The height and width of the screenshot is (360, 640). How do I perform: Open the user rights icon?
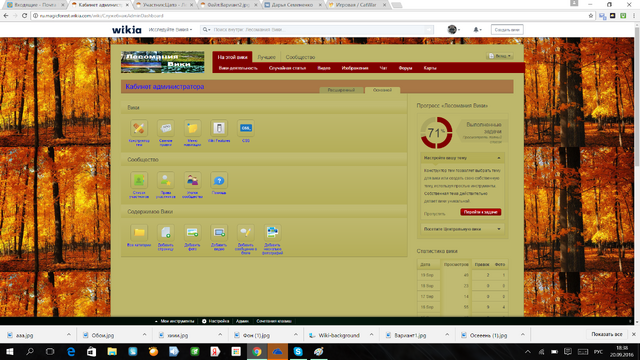pos(166,180)
